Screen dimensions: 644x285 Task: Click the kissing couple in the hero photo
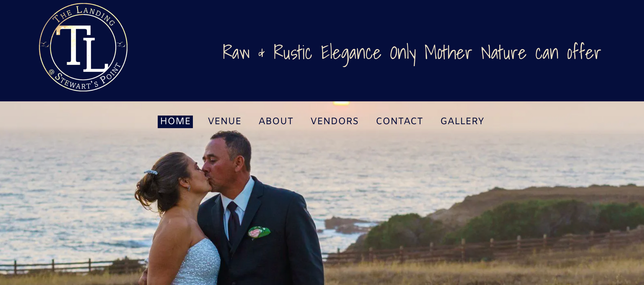[x=228, y=208]
